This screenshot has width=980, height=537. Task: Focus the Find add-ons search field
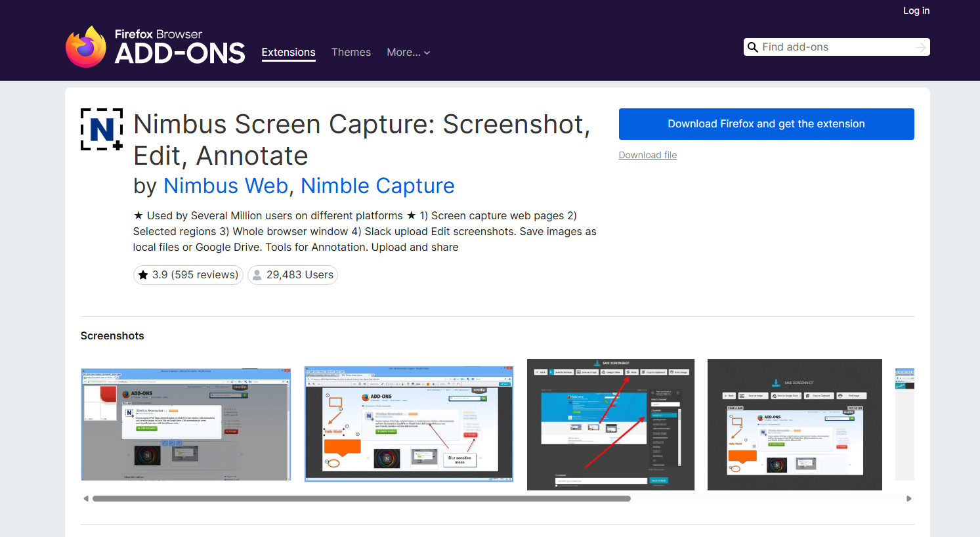point(836,47)
